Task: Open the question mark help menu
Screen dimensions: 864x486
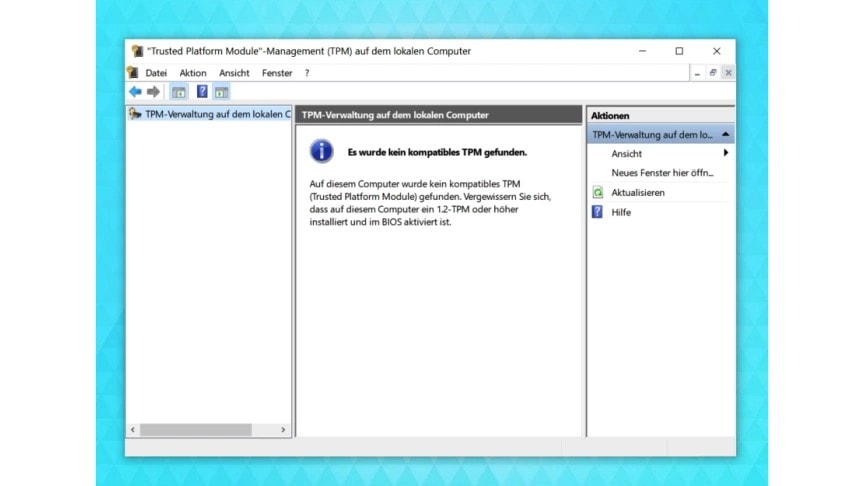Action: [x=307, y=73]
